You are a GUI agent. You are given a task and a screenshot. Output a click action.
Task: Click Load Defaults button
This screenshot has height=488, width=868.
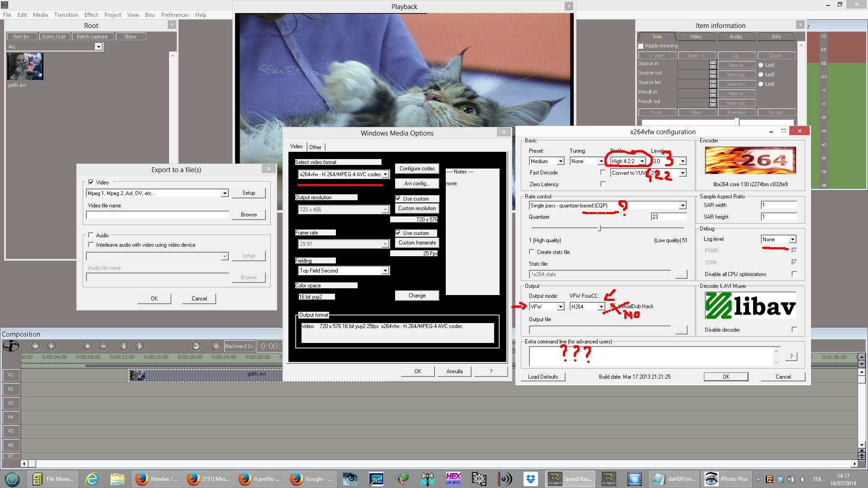coord(542,376)
